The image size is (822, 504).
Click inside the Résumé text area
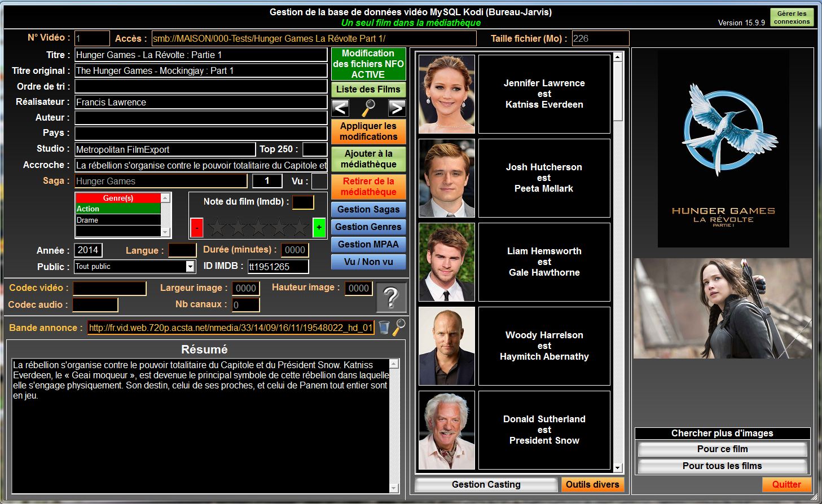click(200, 426)
